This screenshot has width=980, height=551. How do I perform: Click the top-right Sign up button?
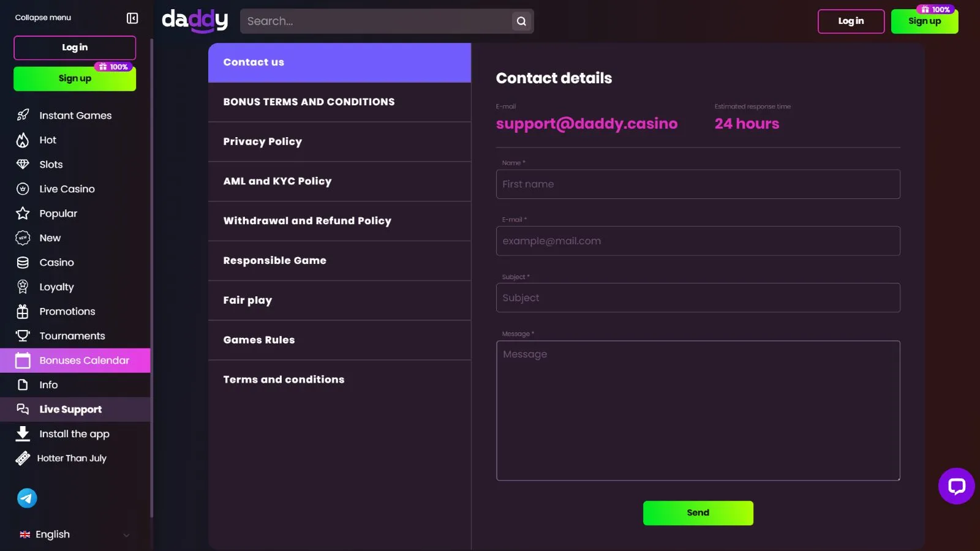pos(924,21)
